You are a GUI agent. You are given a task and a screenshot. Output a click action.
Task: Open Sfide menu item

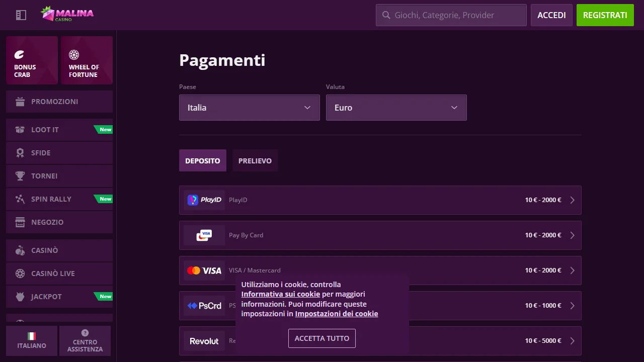click(59, 153)
